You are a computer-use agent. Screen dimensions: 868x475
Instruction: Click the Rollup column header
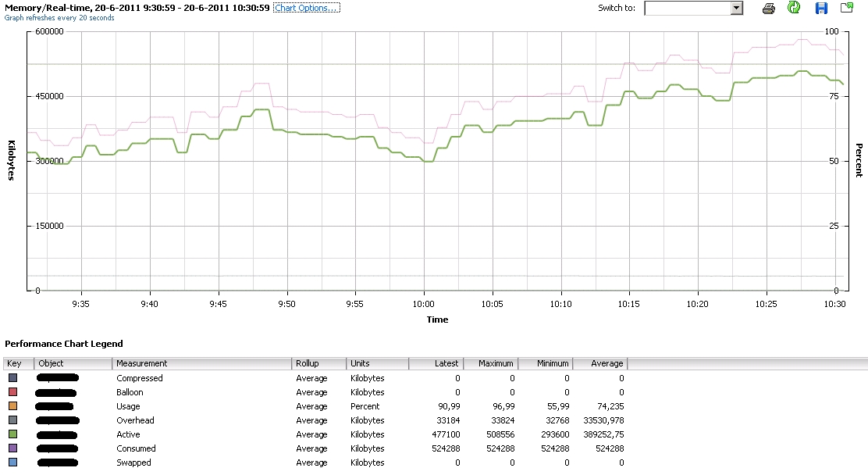[318, 363]
